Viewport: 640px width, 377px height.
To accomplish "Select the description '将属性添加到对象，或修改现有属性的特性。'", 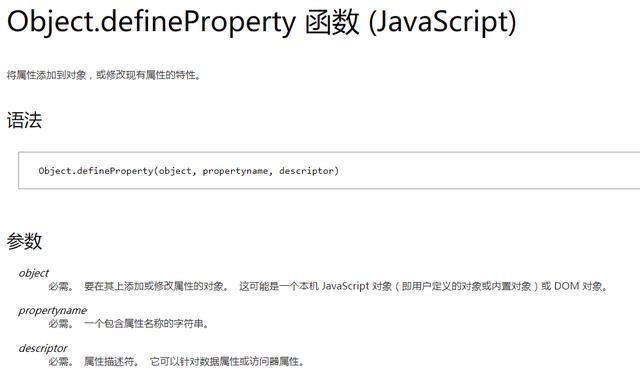I will click(104, 75).
